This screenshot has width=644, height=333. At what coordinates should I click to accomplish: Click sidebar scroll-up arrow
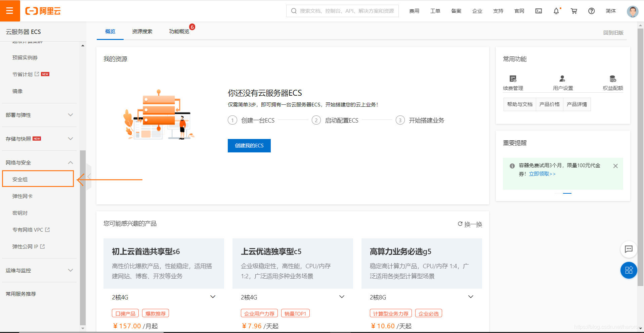[83, 45]
